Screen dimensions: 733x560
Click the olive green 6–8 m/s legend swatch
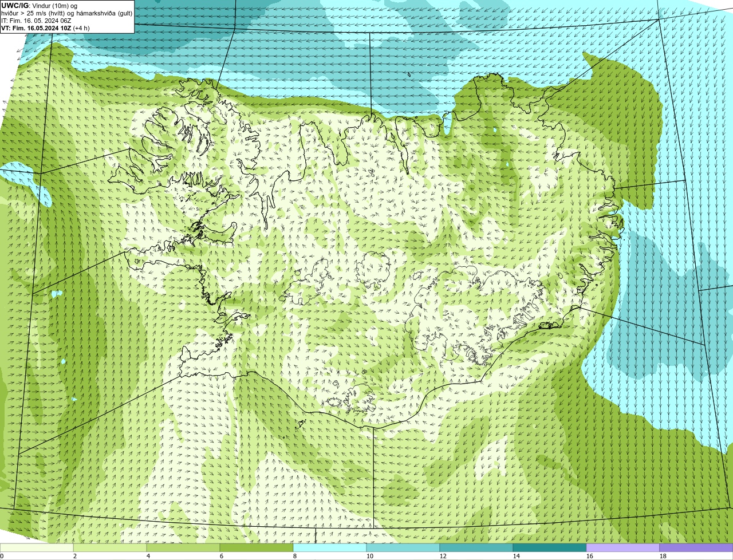(x=257, y=548)
